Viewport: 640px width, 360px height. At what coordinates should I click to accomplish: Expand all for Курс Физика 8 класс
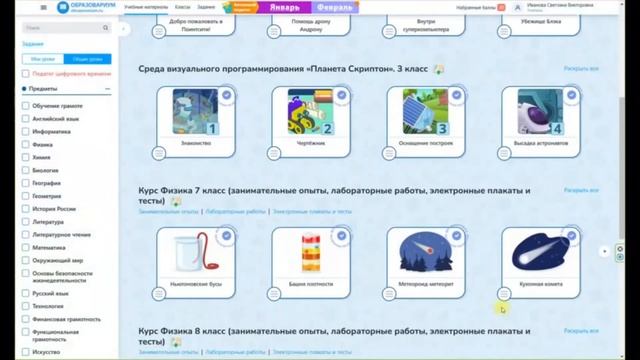[581, 331]
